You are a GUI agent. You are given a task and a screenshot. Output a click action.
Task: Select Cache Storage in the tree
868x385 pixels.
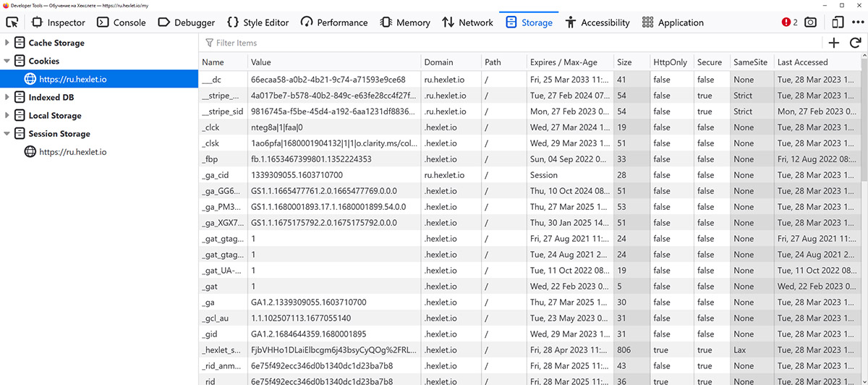point(56,43)
